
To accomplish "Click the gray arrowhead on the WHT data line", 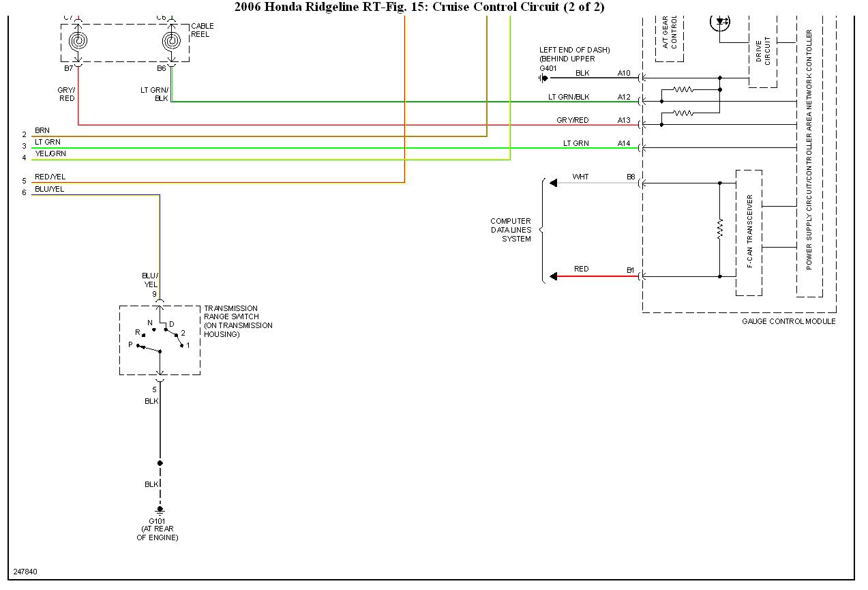I will point(554,183).
